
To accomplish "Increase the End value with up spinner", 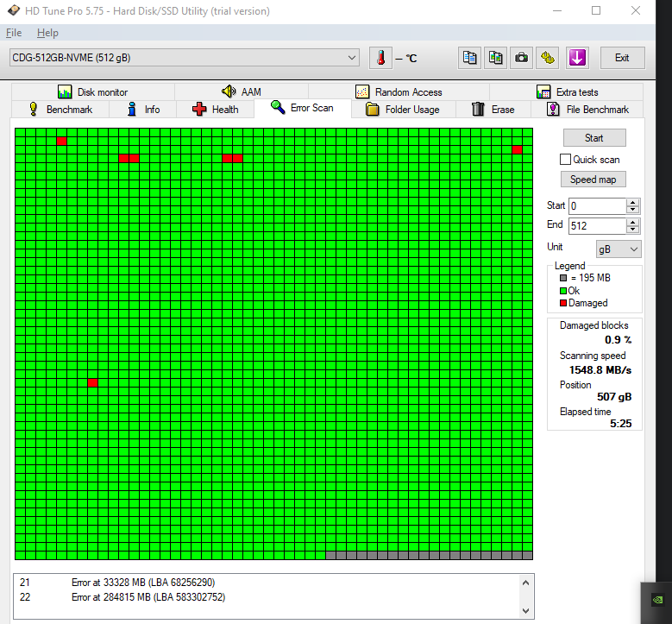I will tap(632, 222).
